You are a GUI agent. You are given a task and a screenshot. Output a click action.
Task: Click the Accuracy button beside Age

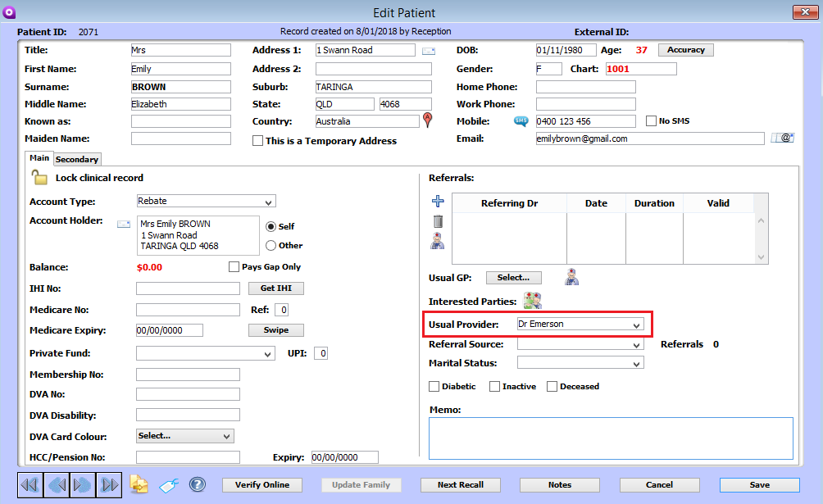[685, 50]
